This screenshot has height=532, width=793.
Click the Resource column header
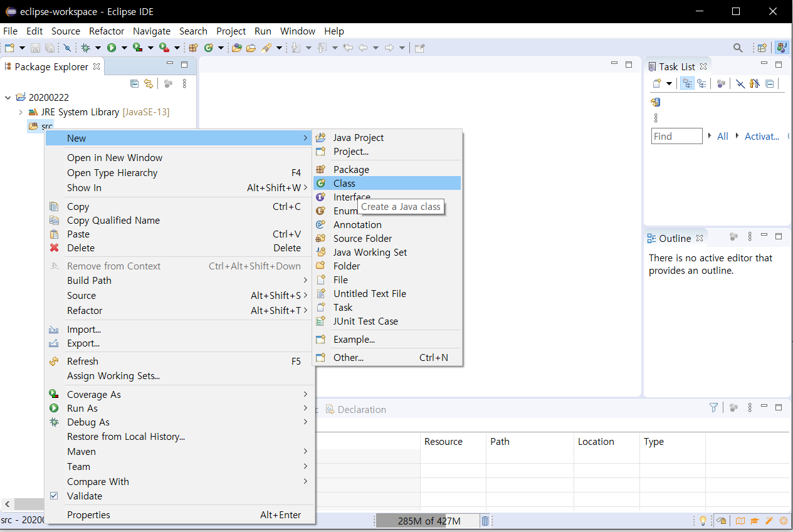(453, 441)
